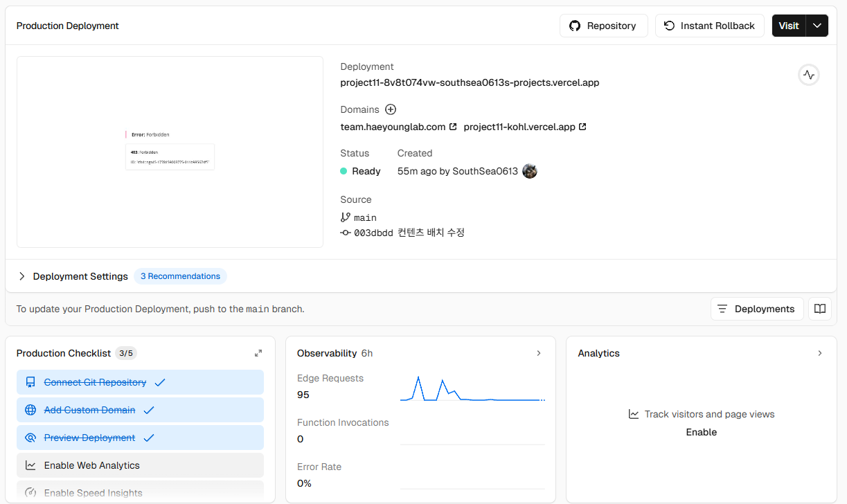The height and width of the screenshot is (504, 847).
Task: Click the globe icon on Add Custom Domain
Action: (30, 410)
